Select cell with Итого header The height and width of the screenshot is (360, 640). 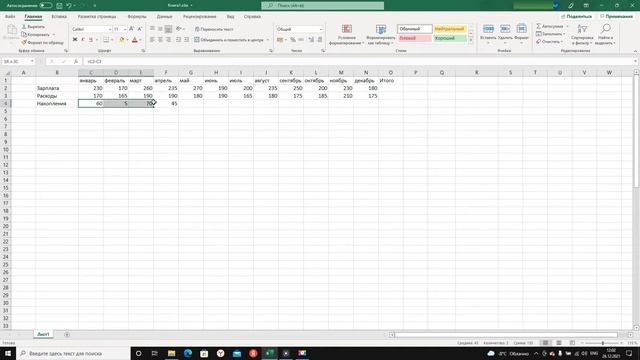(x=391, y=80)
